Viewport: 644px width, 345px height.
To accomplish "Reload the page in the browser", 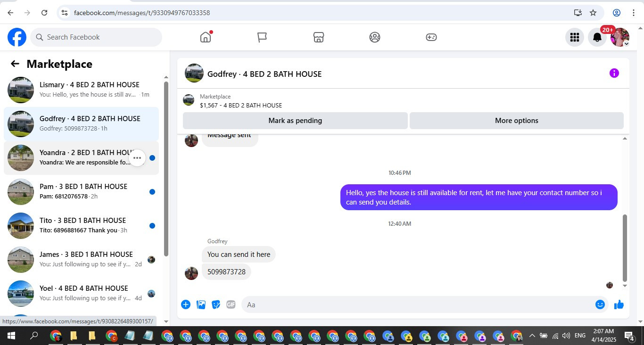I will [x=44, y=13].
